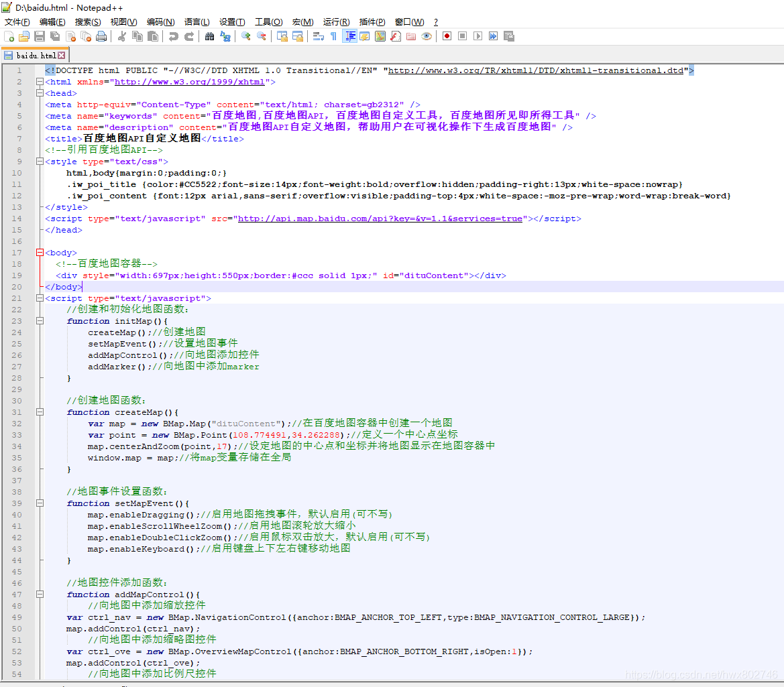
Task: Click the Close document toolbar icon
Action: 70,36
